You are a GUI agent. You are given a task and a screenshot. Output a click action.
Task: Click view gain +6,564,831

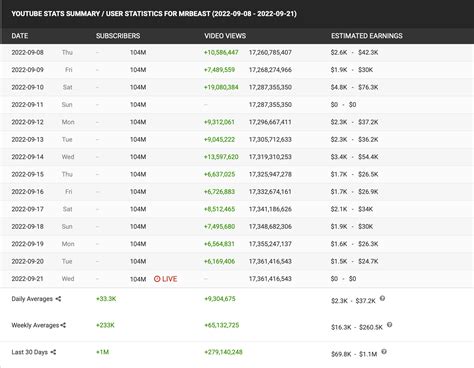pyautogui.click(x=219, y=244)
